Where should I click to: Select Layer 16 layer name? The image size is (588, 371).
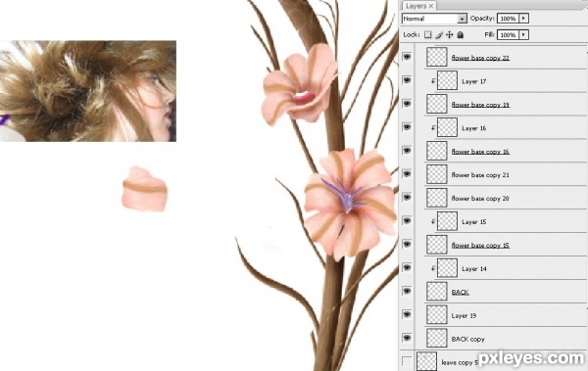pyautogui.click(x=474, y=128)
